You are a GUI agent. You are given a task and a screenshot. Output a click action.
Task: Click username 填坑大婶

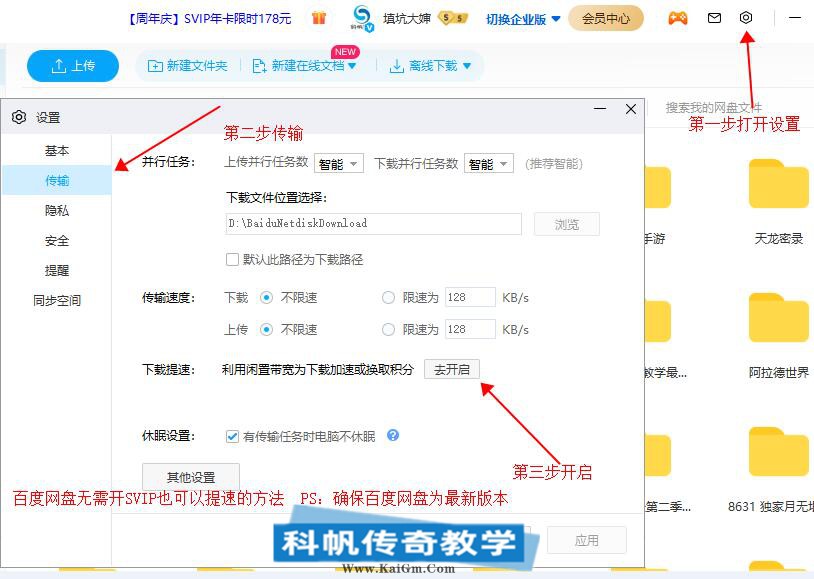point(406,19)
